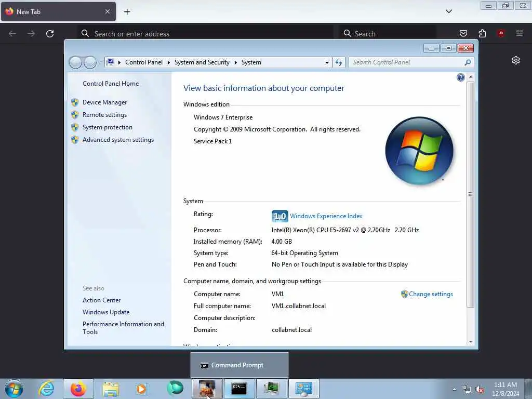Image resolution: width=532 pixels, height=399 pixels.
Task: Open System protection
Action: 107,127
